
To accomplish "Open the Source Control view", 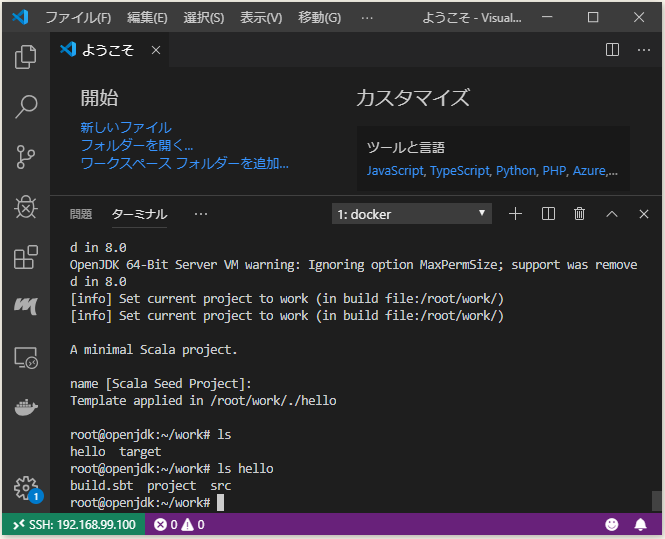I will [x=26, y=157].
